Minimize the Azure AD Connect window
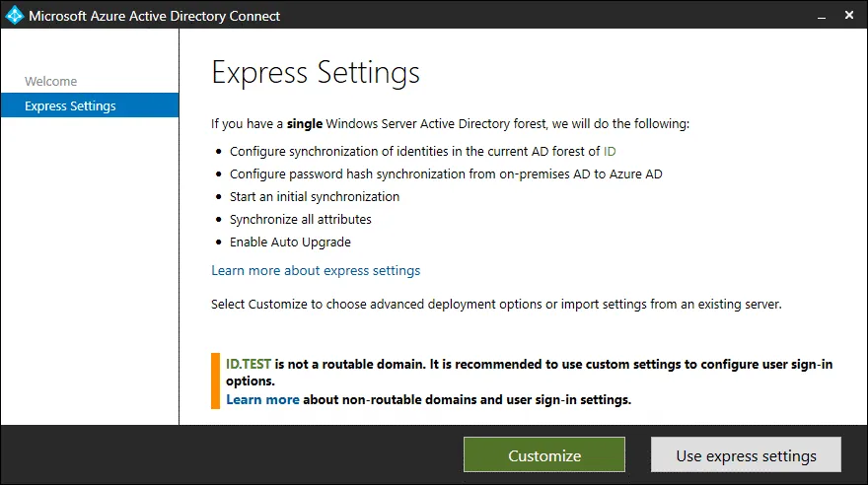The height and width of the screenshot is (485, 868). 819,15
